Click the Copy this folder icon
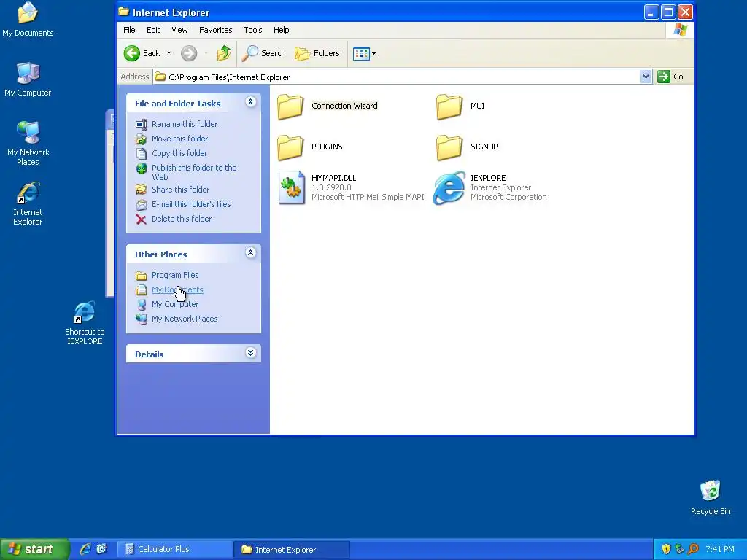Screen dimensions: 747x560 pyautogui.click(x=142, y=153)
